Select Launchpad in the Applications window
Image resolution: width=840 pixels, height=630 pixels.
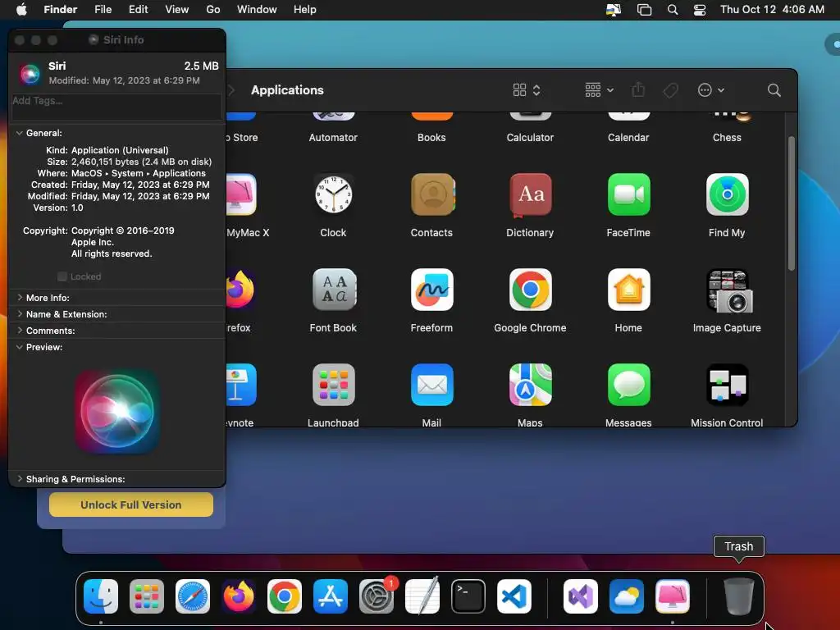[333, 386]
